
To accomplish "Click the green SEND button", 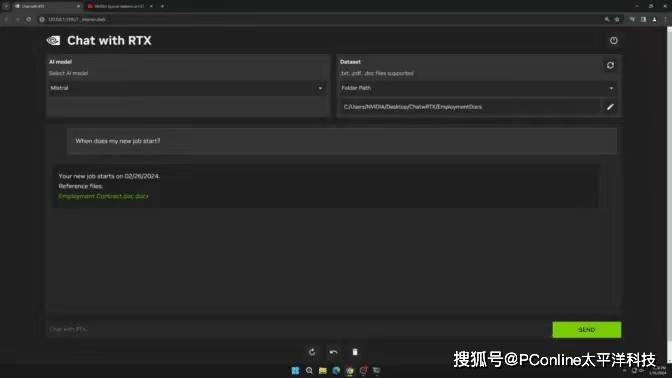I will (x=586, y=330).
